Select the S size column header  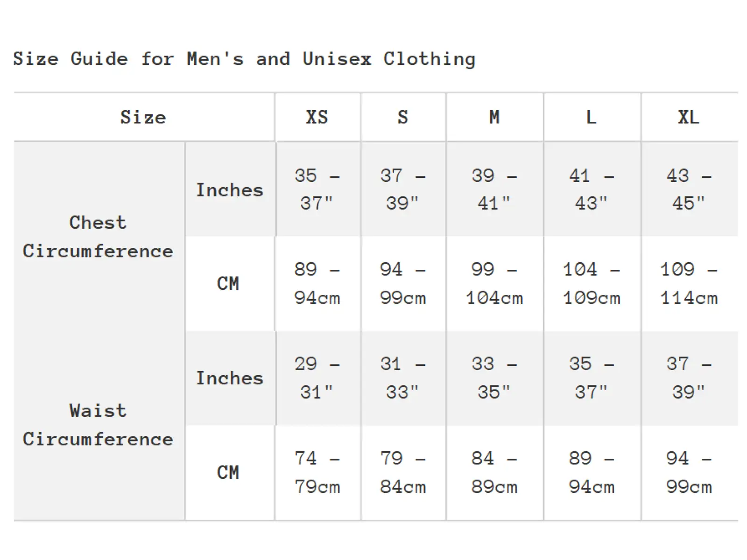[403, 117]
